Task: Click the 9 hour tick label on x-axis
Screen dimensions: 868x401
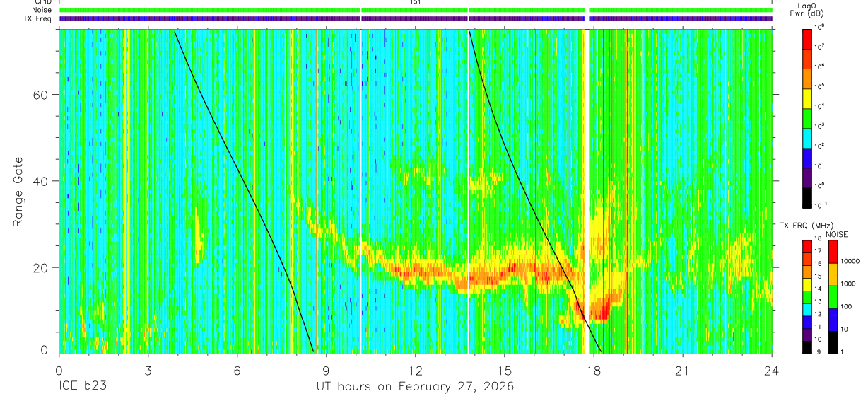Action: click(x=327, y=371)
